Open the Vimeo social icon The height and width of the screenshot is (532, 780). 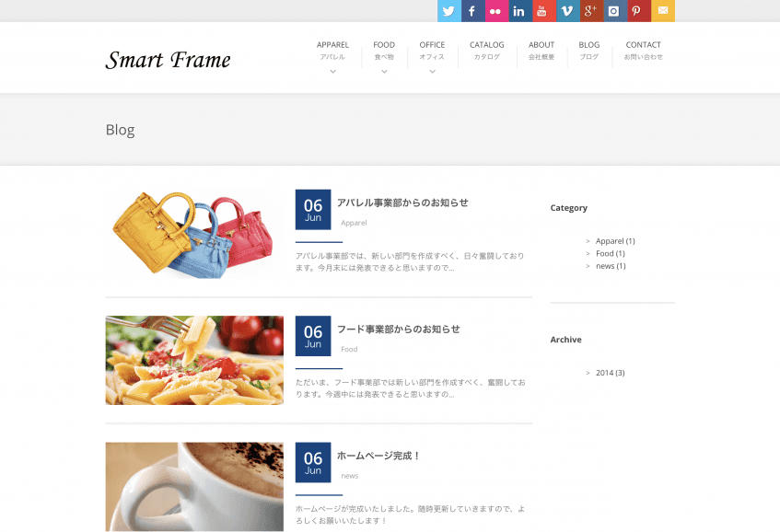[x=568, y=11]
